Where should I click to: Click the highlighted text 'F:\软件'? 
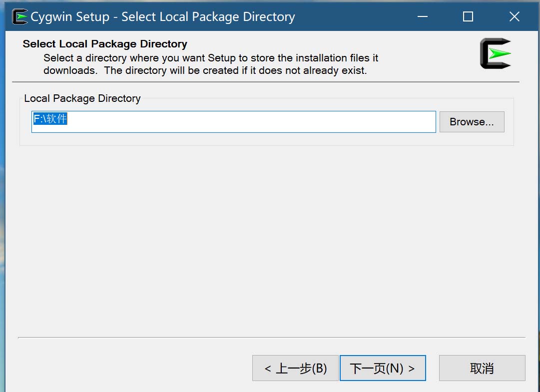[x=50, y=118]
